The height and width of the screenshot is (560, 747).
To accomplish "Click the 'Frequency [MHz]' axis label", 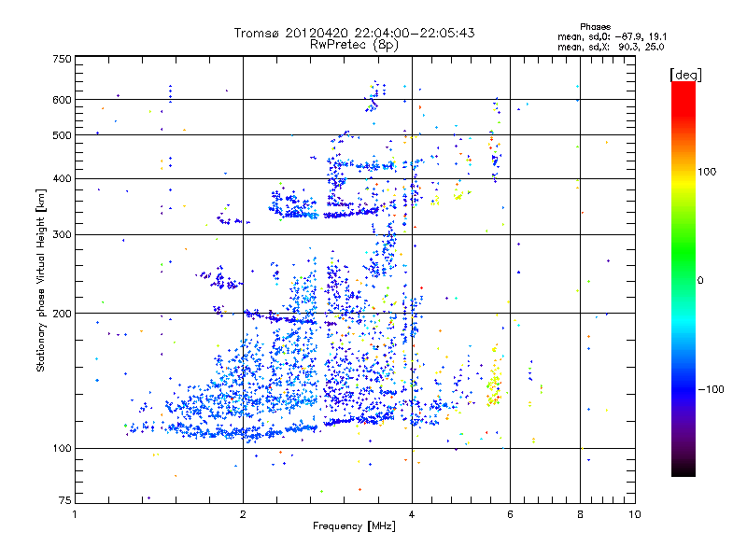I will click(354, 526).
